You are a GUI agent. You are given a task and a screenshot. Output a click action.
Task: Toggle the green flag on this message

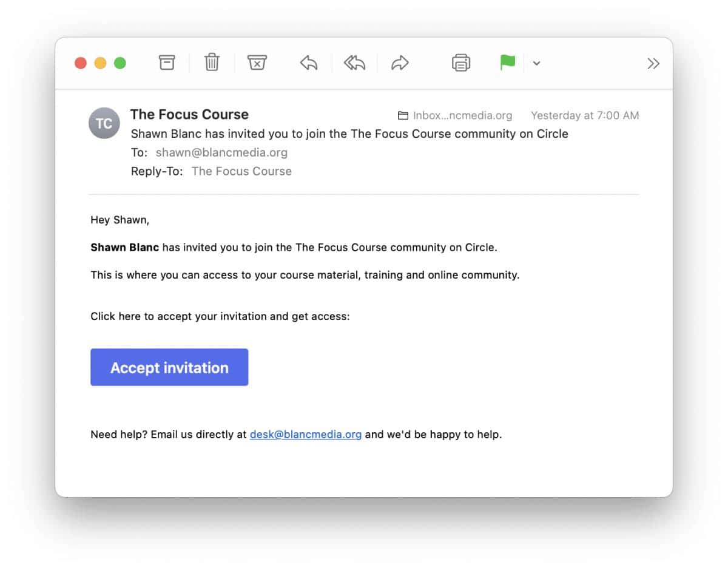(507, 63)
